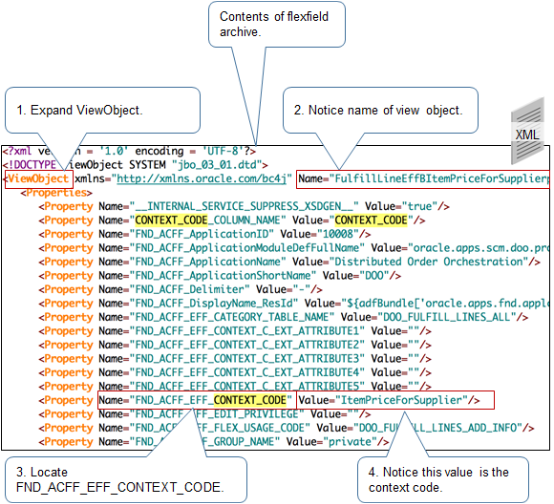
Task: Select the "DOO" value
Action: tap(374, 276)
